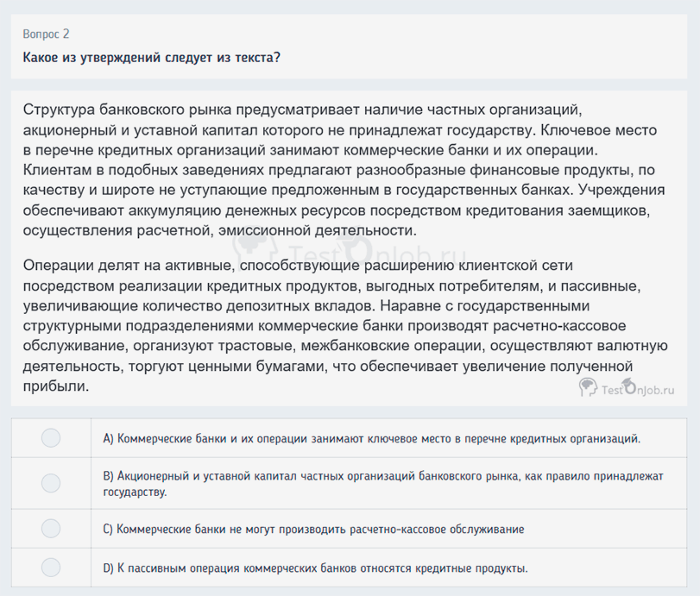This screenshot has width=700, height=596.
Task: Select answer option C radio button
Action: 51,529
